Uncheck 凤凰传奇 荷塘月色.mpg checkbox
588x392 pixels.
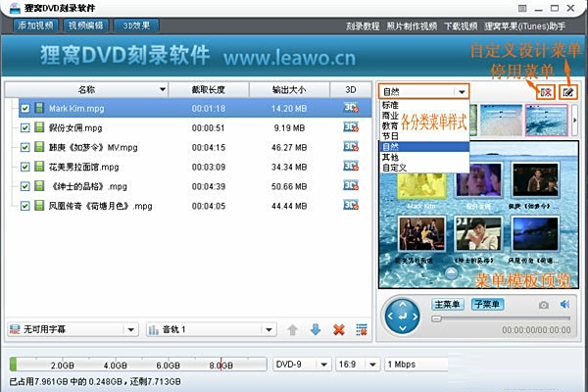pyautogui.click(x=25, y=206)
